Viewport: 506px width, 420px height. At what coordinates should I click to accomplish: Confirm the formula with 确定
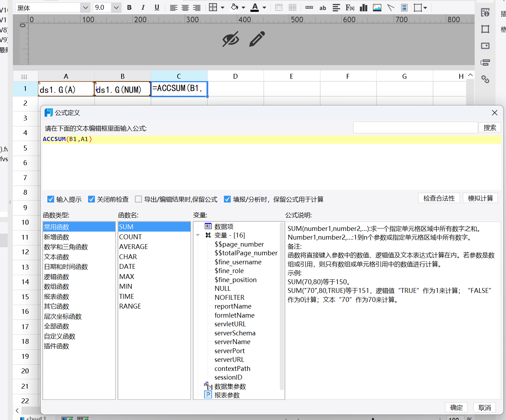456,407
